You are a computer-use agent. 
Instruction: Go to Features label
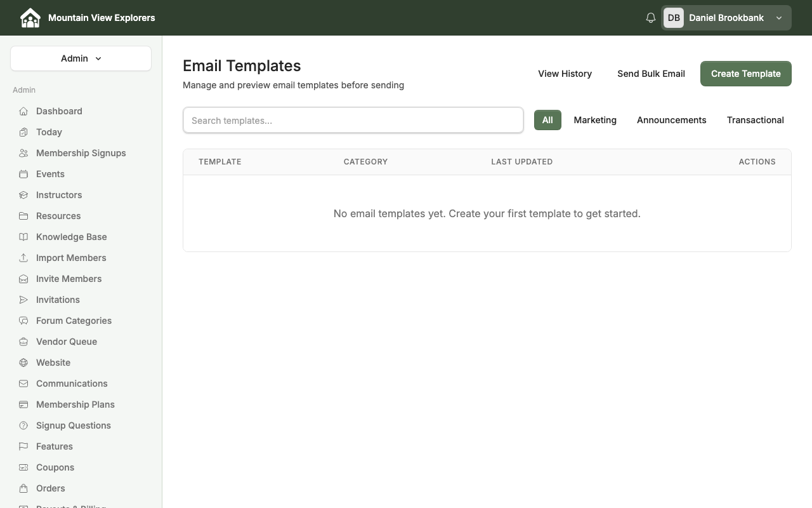[55, 446]
